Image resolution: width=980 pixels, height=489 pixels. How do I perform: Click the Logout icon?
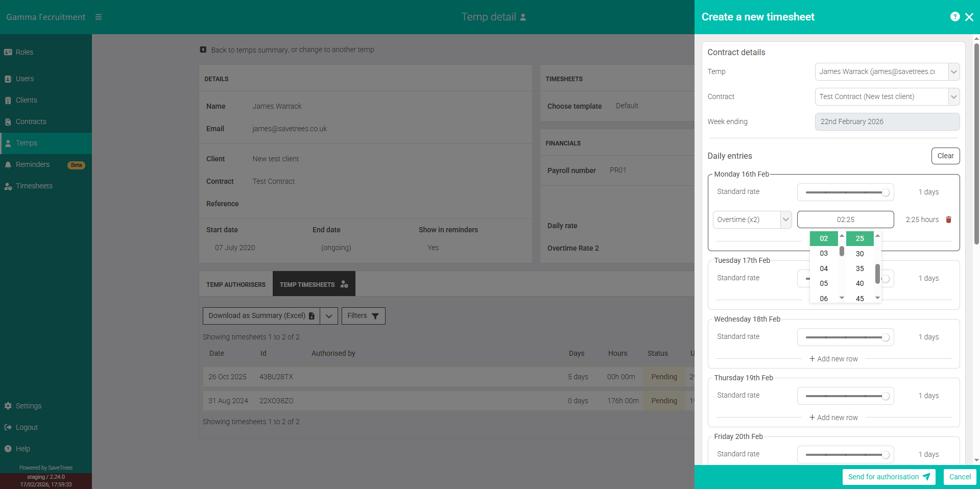click(x=9, y=427)
